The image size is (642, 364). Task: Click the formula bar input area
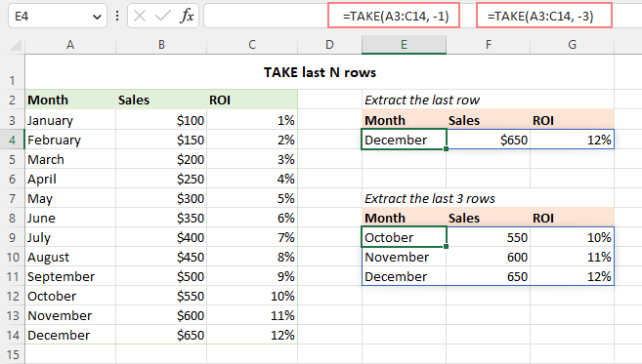pyautogui.click(x=422, y=17)
